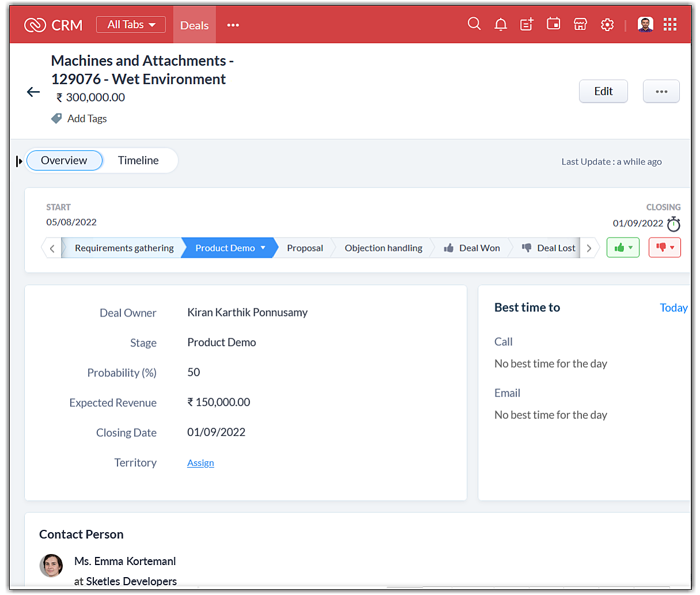Open the Product Demo stage dropdown

(263, 248)
